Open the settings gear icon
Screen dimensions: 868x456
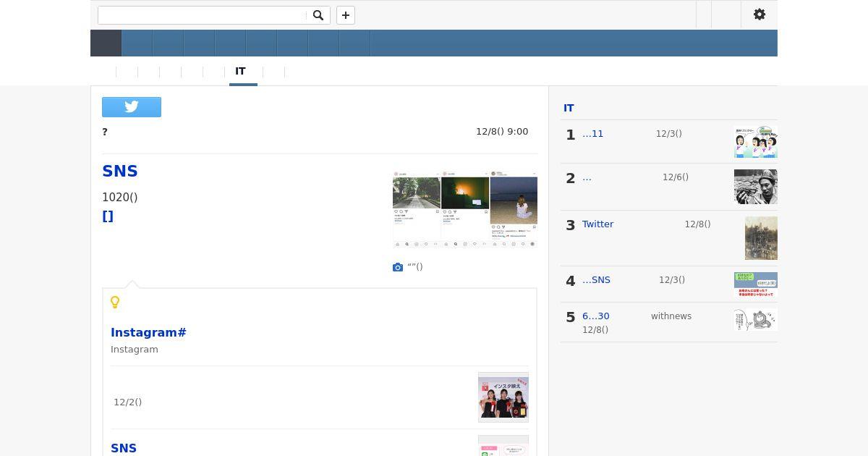pos(759,14)
